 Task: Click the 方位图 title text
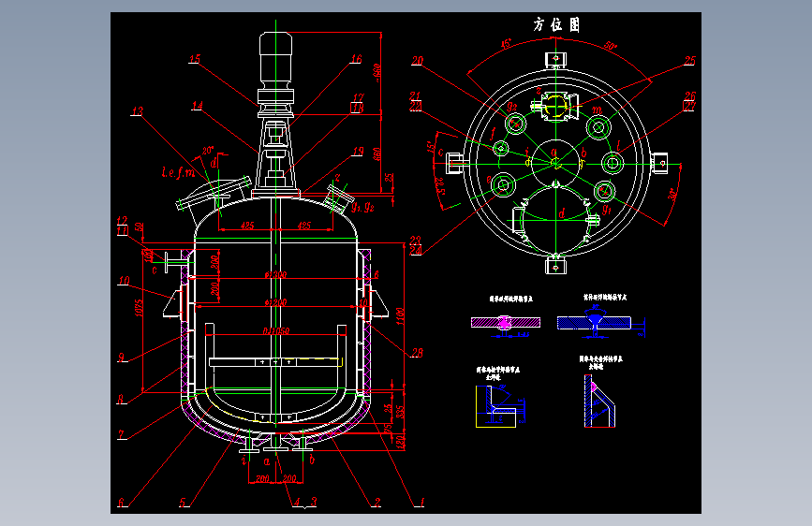[x=556, y=24]
